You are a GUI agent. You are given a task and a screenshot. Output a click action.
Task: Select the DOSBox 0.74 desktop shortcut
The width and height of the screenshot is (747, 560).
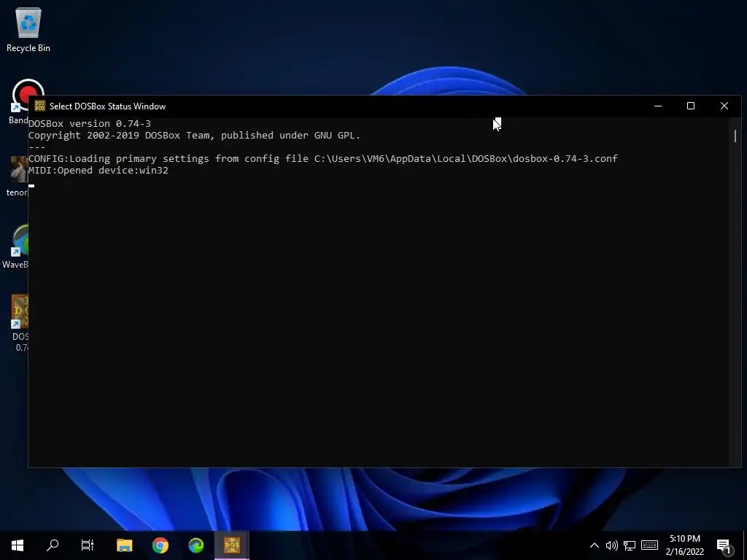[20, 323]
